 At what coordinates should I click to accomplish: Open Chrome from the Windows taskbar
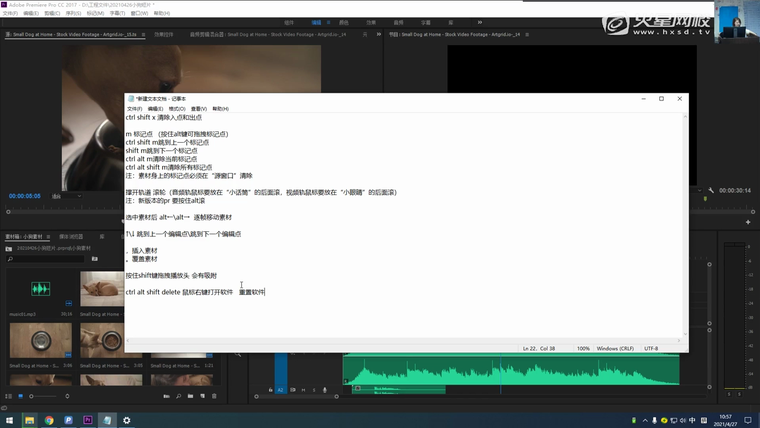pos(49,420)
